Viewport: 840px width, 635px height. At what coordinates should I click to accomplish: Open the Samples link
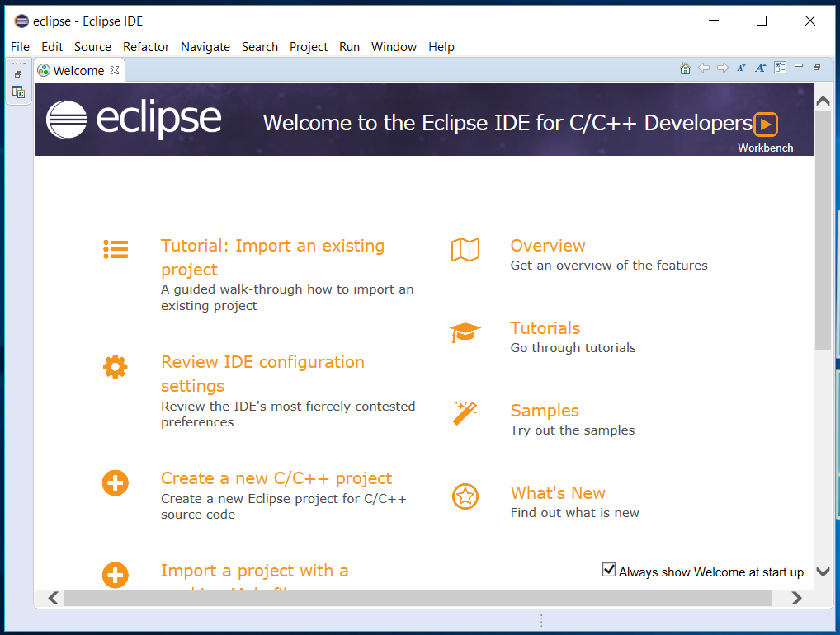[x=545, y=411]
